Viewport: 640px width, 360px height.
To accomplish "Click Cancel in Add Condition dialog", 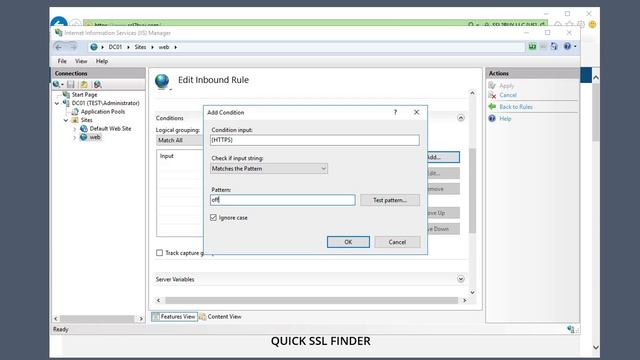I will 397,242.
